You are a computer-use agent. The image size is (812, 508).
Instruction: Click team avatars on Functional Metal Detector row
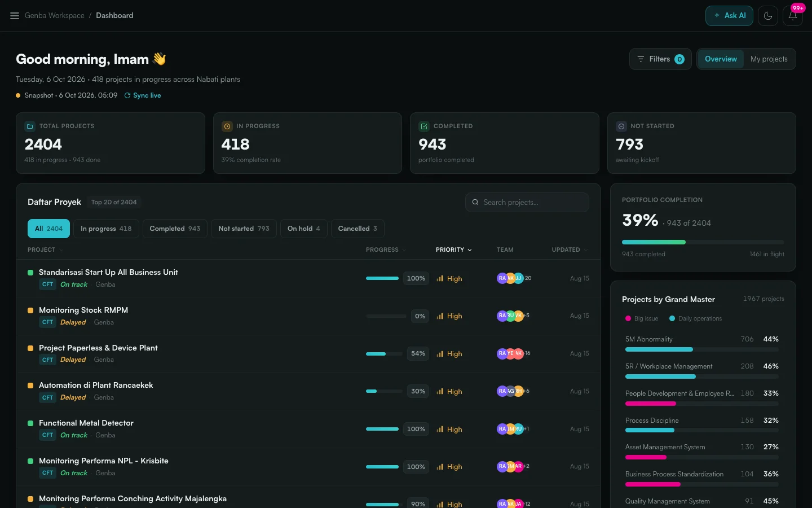[513, 429]
